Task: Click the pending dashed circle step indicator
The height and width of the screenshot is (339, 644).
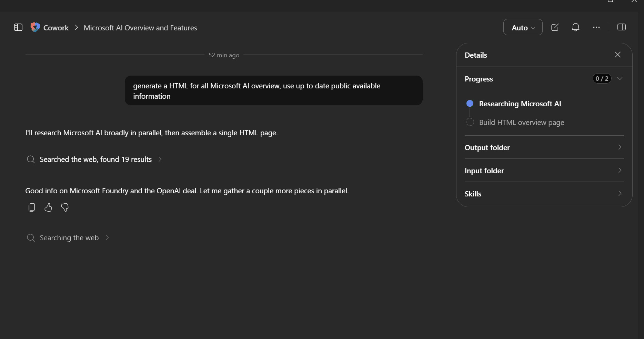Action: coord(470,122)
